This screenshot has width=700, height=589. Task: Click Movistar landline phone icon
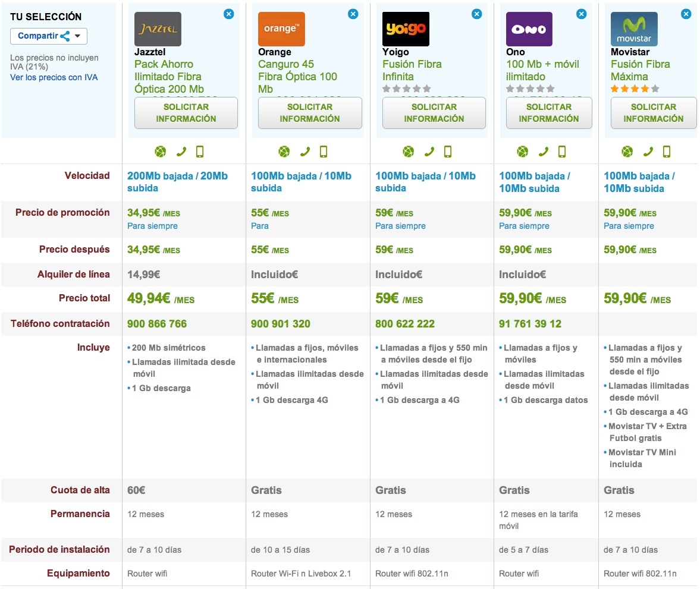pos(648,152)
